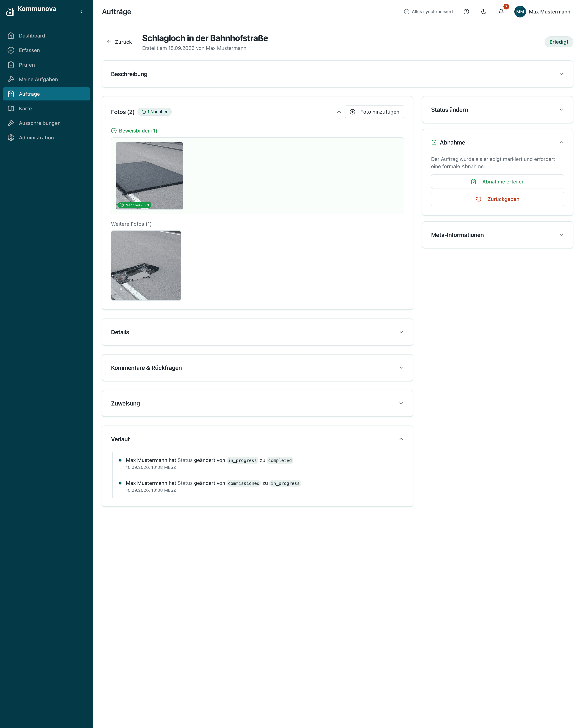Screen dimensions: 582x728
Task: Expand the Meta-Informationen panel
Action: pos(497,235)
